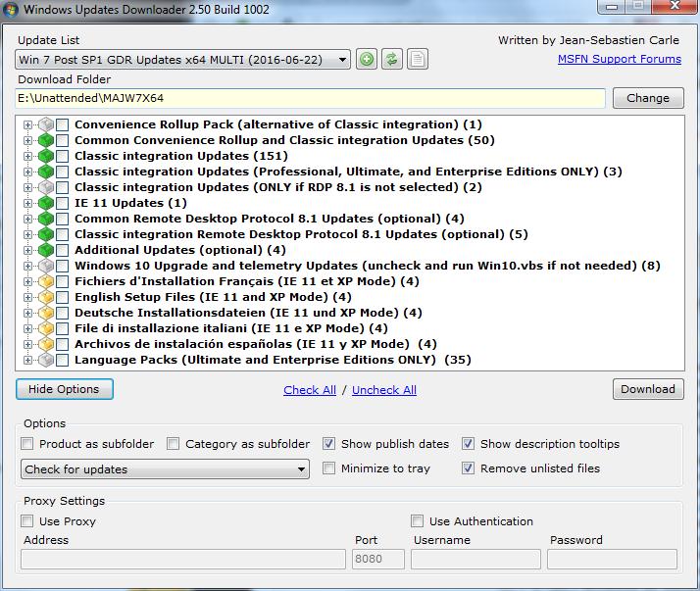
Task: Enable Use Authentication checkbox
Action: (417, 520)
